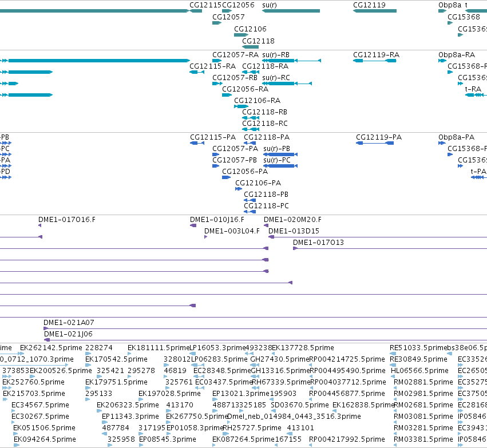Select the EK094264.5prime EST label
Image resolution: width=487 pixels, height=448 pixels.
[45, 440]
